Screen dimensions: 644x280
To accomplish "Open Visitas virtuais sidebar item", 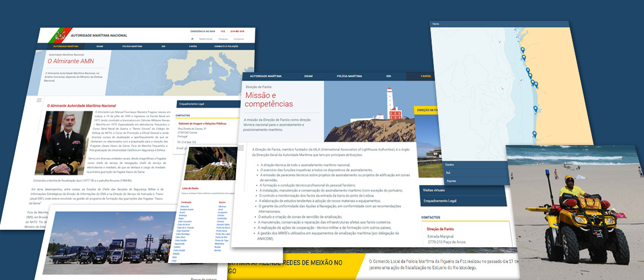I will point(462,190).
